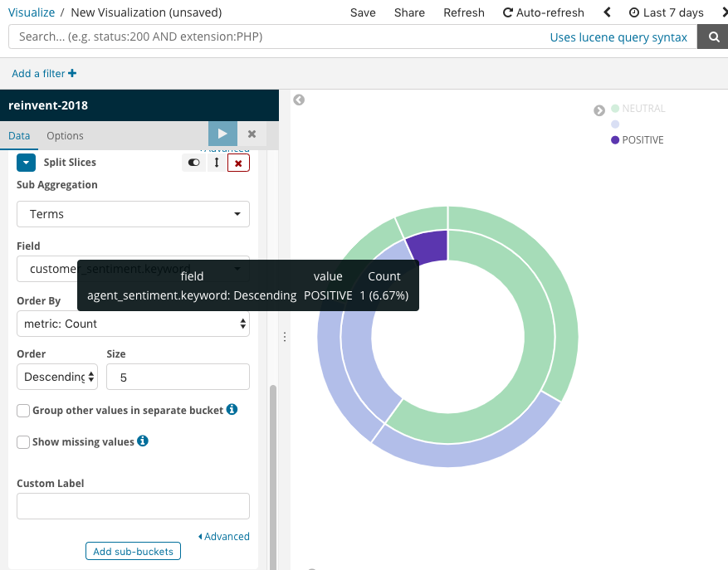Remove Split Slices with red X button
This screenshot has height=570, width=728.
[x=238, y=163]
